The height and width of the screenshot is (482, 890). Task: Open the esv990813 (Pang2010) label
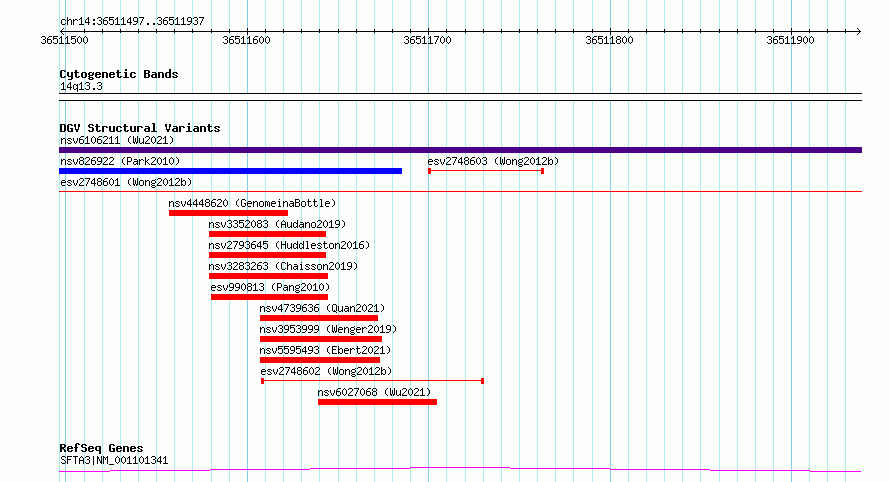tap(270, 287)
